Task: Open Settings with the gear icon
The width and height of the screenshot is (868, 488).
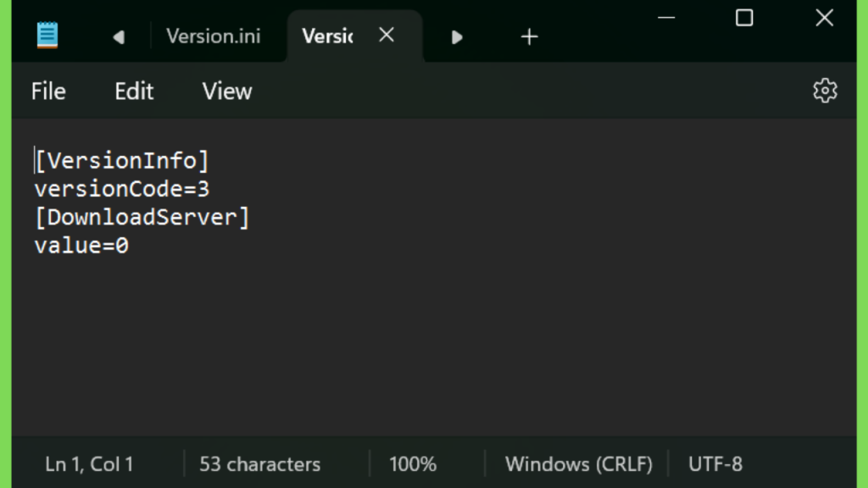Action: (x=825, y=91)
